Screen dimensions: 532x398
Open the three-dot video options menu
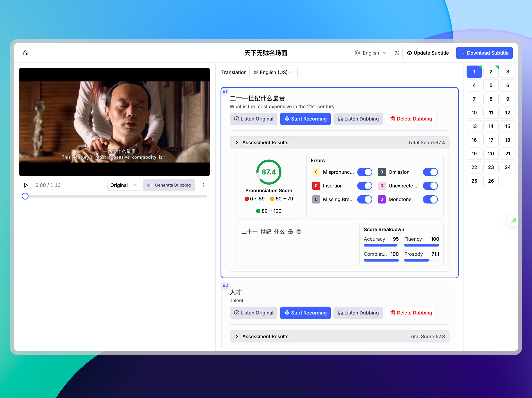(x=203, y=185)
